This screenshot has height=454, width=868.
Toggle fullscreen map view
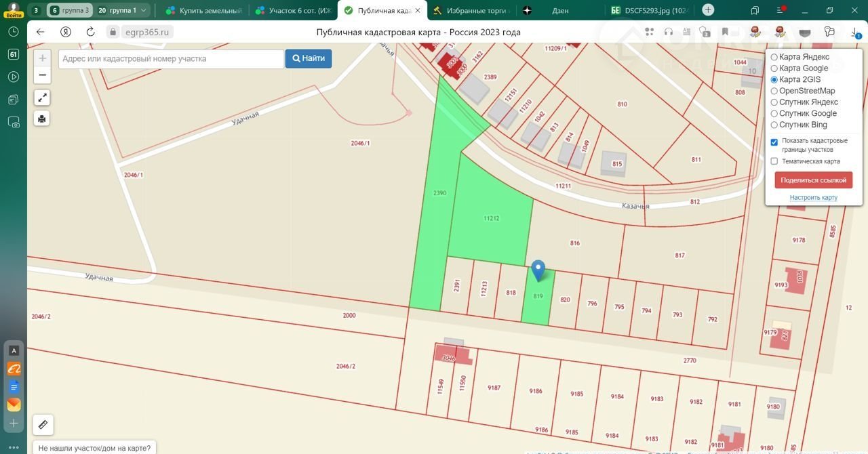(42, 98)
